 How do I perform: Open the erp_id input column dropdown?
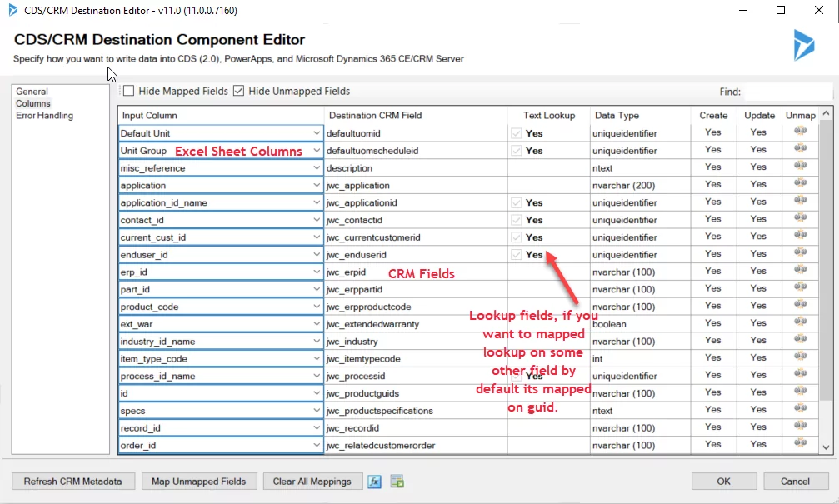point(317,272)
